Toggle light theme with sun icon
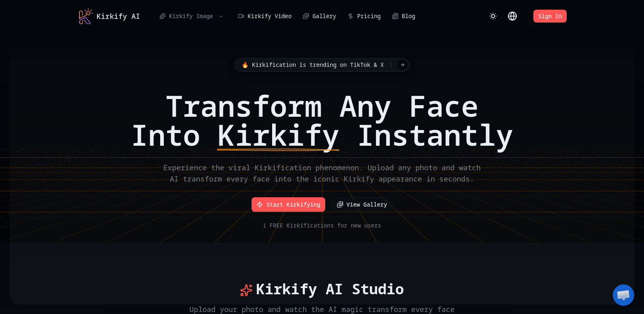 click(x=493, y=16)
